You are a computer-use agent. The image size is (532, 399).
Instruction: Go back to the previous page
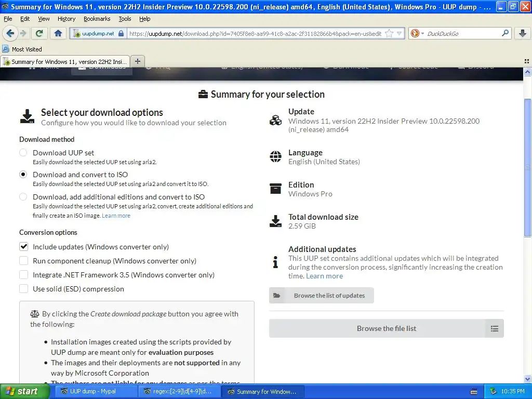(x=10, y=33)
